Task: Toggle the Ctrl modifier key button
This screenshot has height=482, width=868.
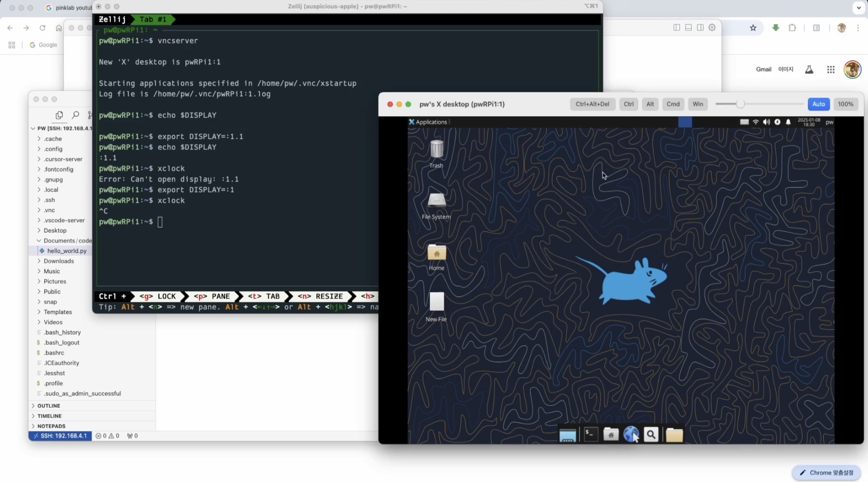Action: tap(628, 104)
